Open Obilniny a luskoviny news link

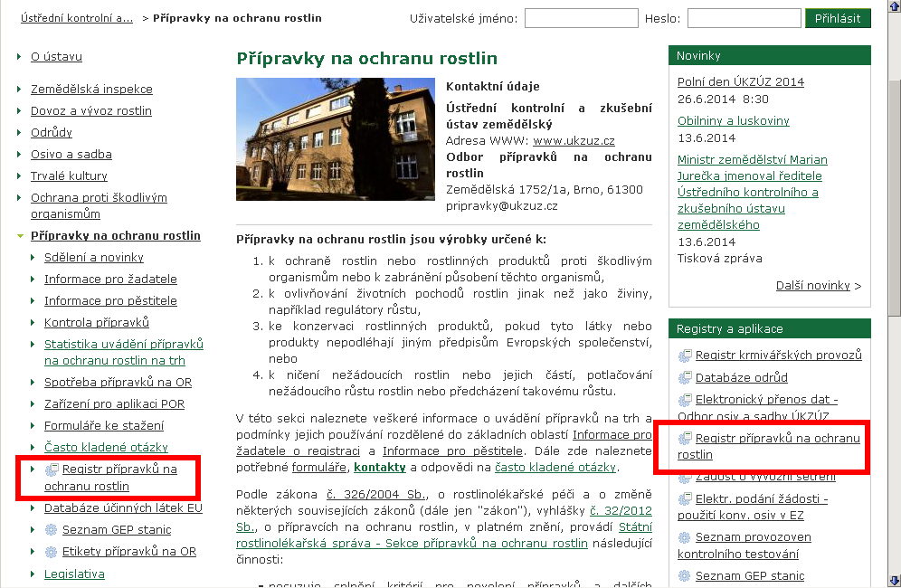pyautogui.click(x=734, y=120)
